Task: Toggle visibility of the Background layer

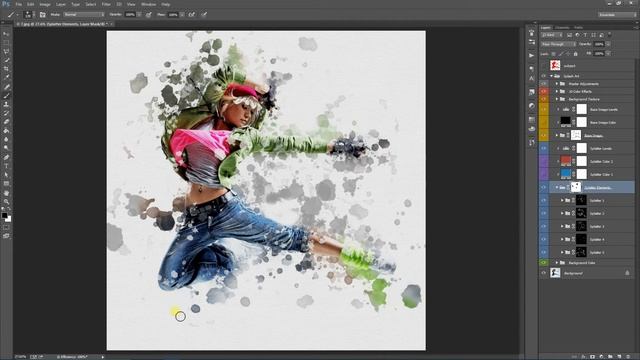Action: point(544,273)
